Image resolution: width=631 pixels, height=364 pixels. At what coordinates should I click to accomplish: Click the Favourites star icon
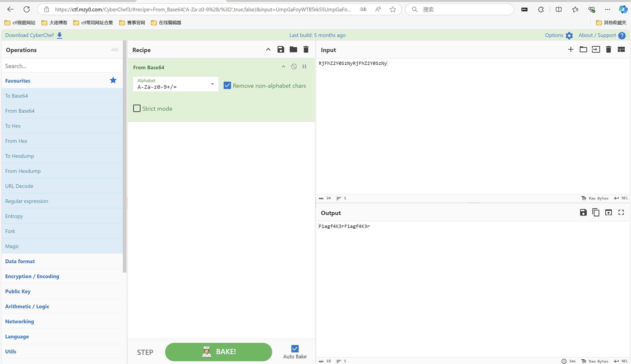point(113,80)
